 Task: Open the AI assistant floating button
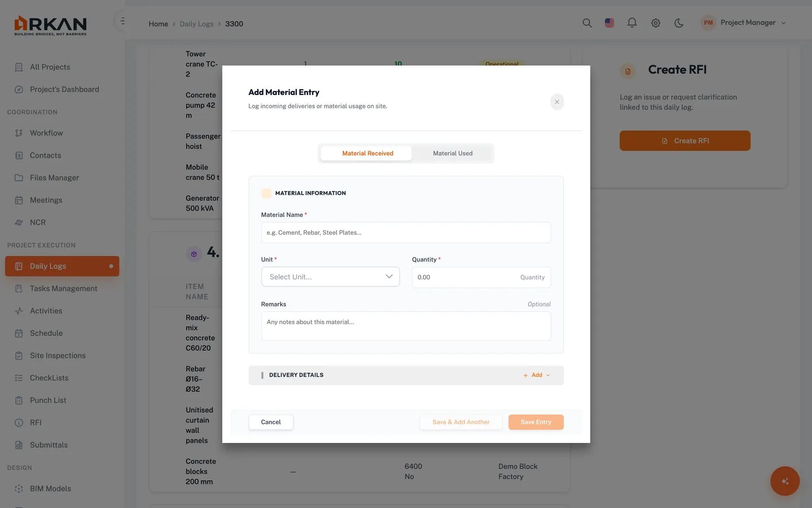pos(785,481)
